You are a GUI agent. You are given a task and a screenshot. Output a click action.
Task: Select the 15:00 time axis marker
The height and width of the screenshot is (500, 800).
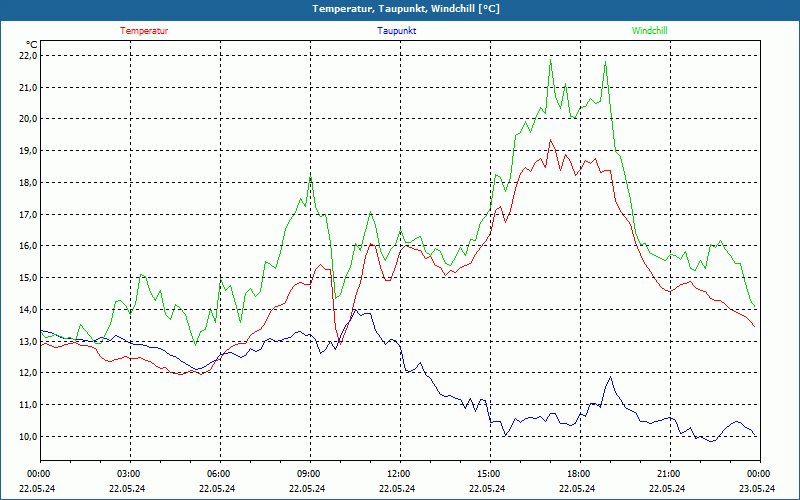click(x=488, y=474)
